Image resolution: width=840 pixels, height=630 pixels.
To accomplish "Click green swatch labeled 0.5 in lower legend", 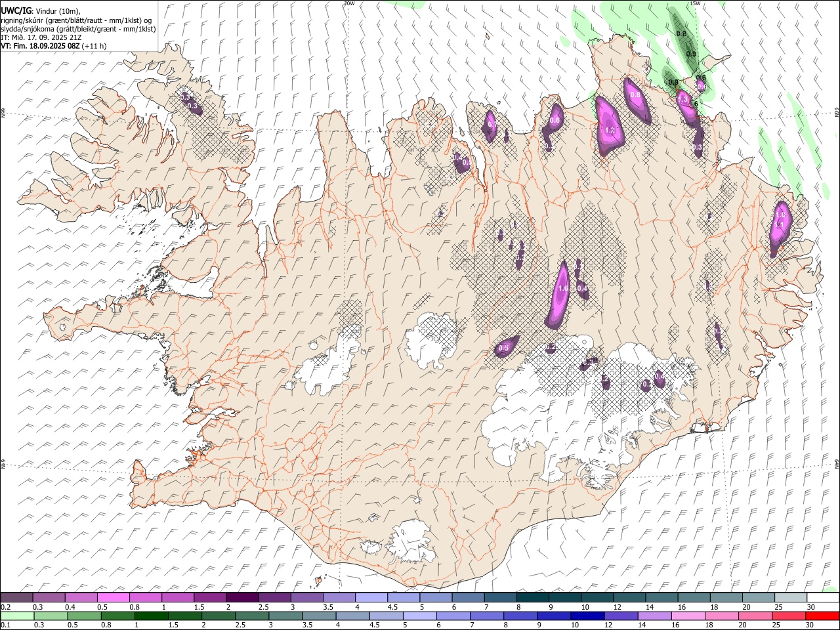I will (85, 616).
